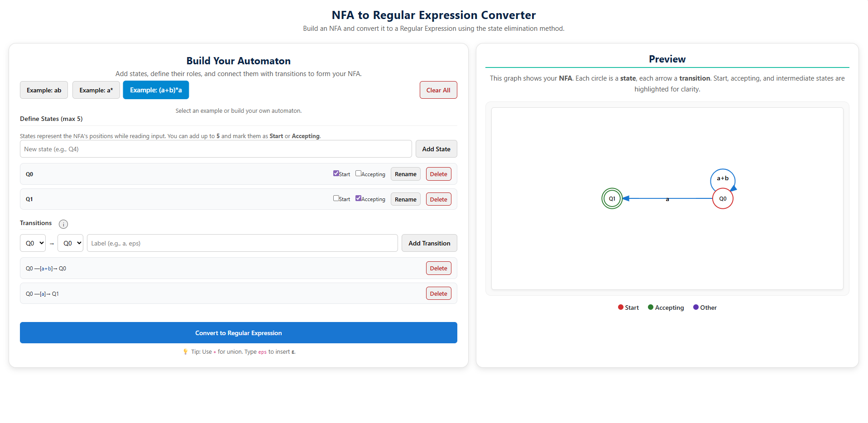868x423 pixels.
Task: Select the Q1 node in the preview graph
Action: click(x=612, y=198)
